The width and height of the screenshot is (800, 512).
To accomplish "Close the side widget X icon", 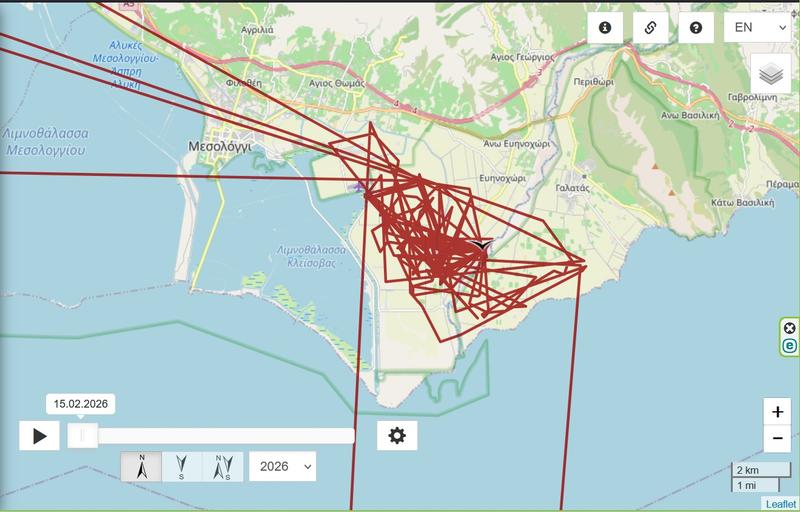I will [789, 328].
